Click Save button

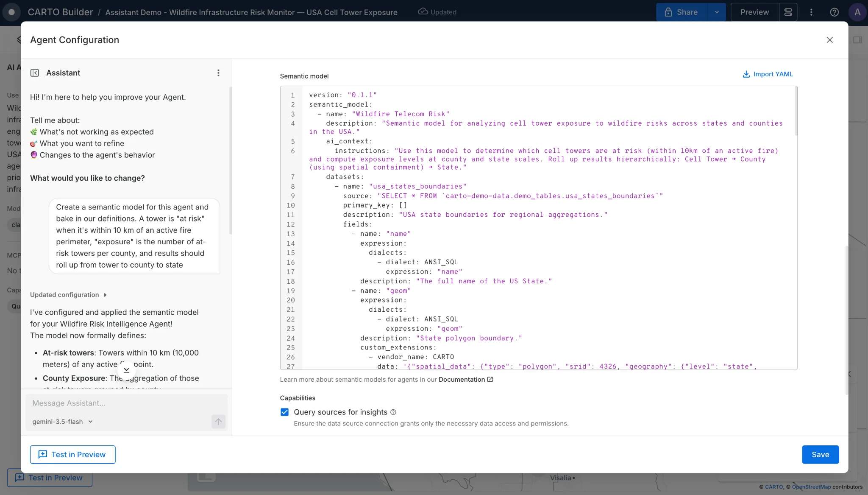820,455
